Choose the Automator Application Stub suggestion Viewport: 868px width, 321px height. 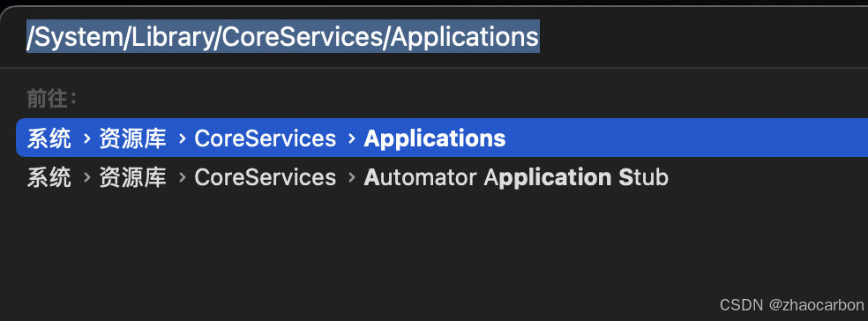click(442, 177)
